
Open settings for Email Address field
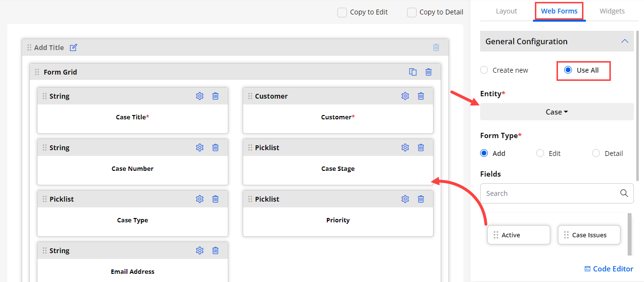tap(200, 251)
